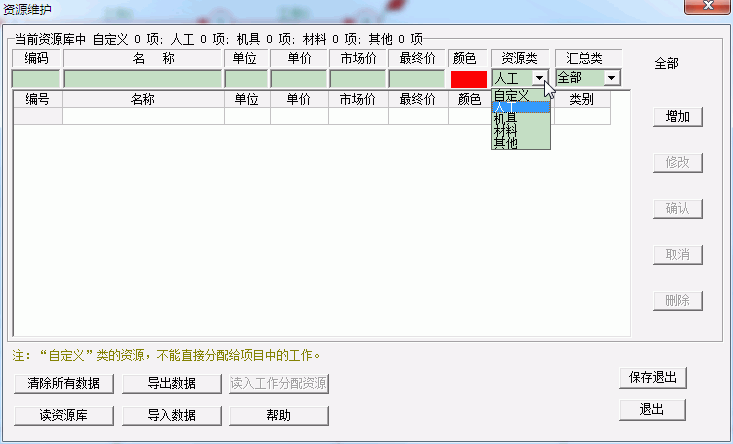Click the red color swatch
Image resolution: width=733 pixels, height=444 pixels.
(468, 78)
